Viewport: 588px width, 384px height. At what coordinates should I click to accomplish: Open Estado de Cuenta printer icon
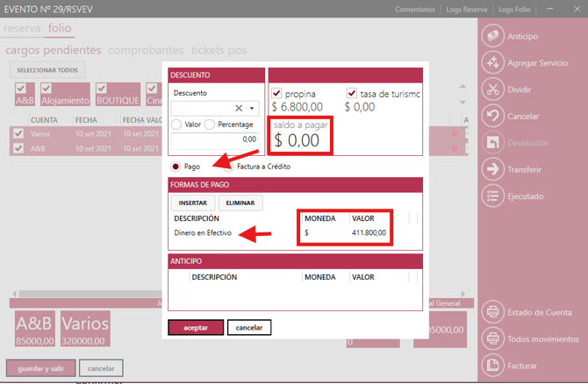(492, 312)
